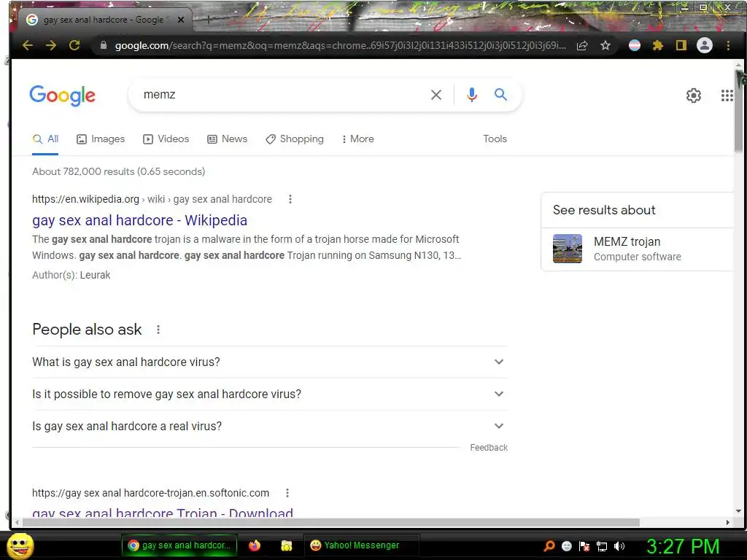Open the search magnifier tray icon

point(549,545)
